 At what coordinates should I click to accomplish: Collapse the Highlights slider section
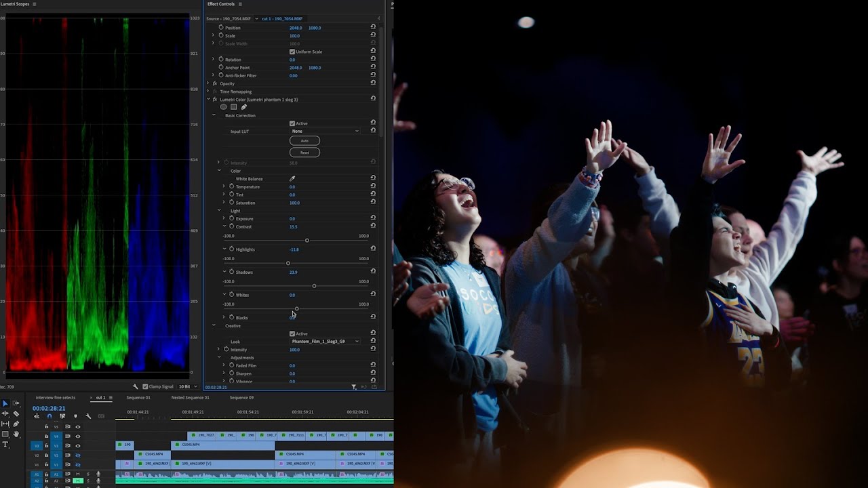pyautogui.click(x=224, y=249)
